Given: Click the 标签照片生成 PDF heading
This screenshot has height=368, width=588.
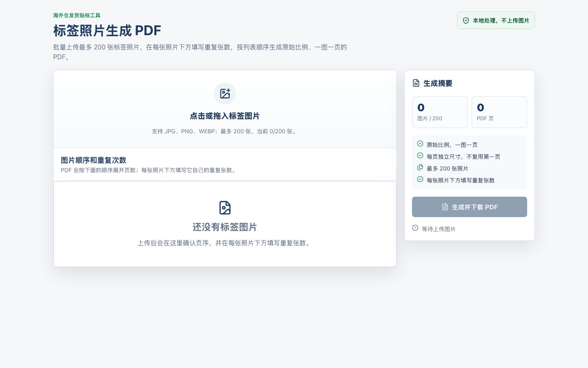Looking at the screenshot, I should 107,31.
